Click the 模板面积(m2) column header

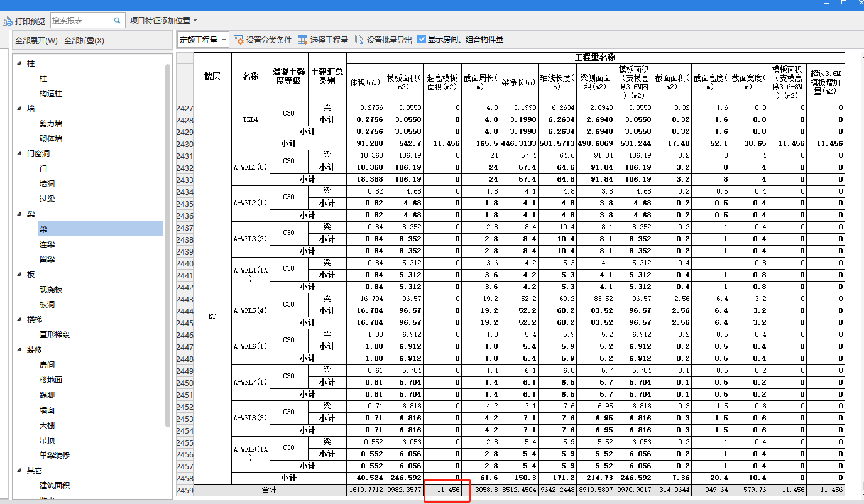point(404,82)
